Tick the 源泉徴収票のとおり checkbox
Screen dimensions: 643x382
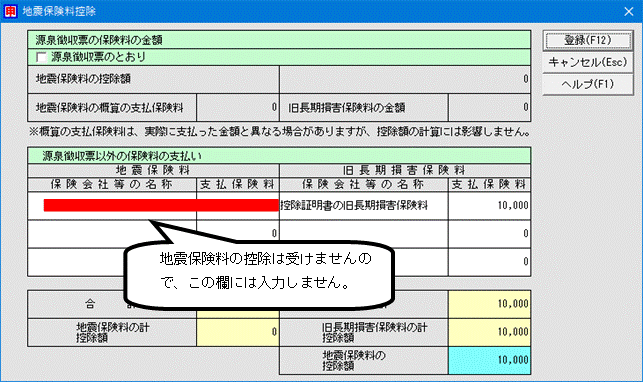point(41,57)
